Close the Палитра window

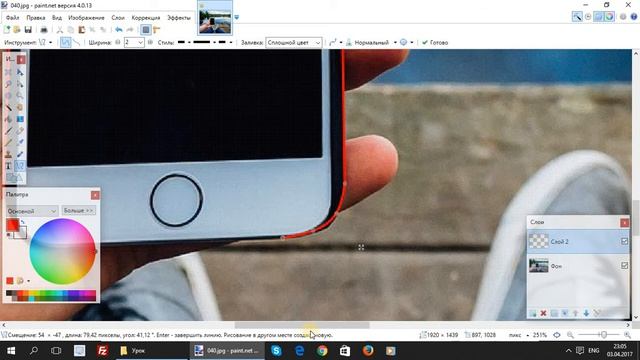pyautogui.click(x=95, y=195)
